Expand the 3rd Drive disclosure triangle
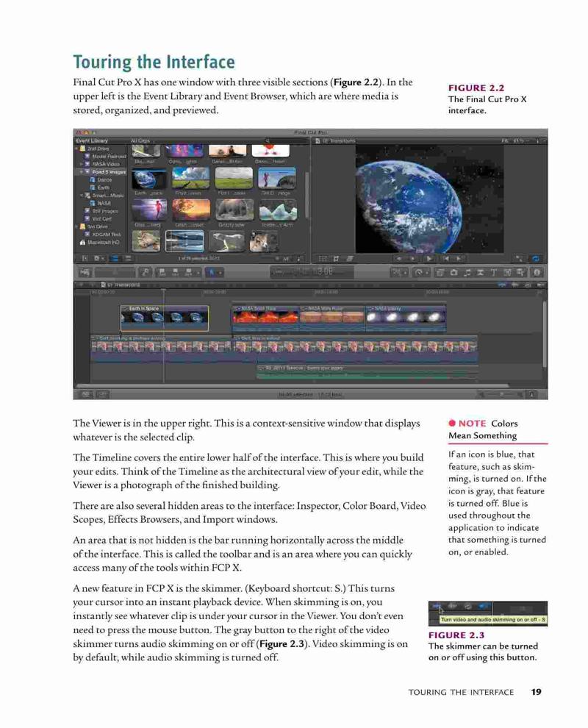Screen dimensions: 588x728 [77, 226]
